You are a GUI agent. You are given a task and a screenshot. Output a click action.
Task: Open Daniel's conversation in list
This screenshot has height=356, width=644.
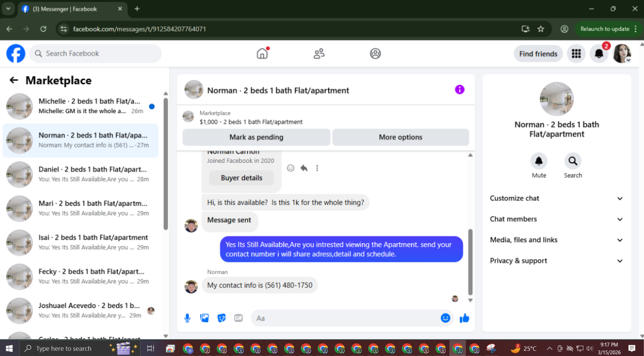coord(81,174)
